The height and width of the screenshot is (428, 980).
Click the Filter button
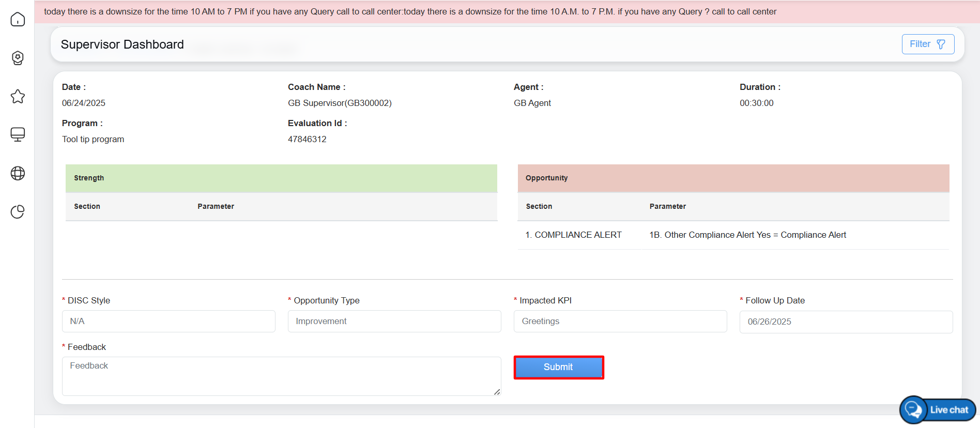[x=927, y=44]
